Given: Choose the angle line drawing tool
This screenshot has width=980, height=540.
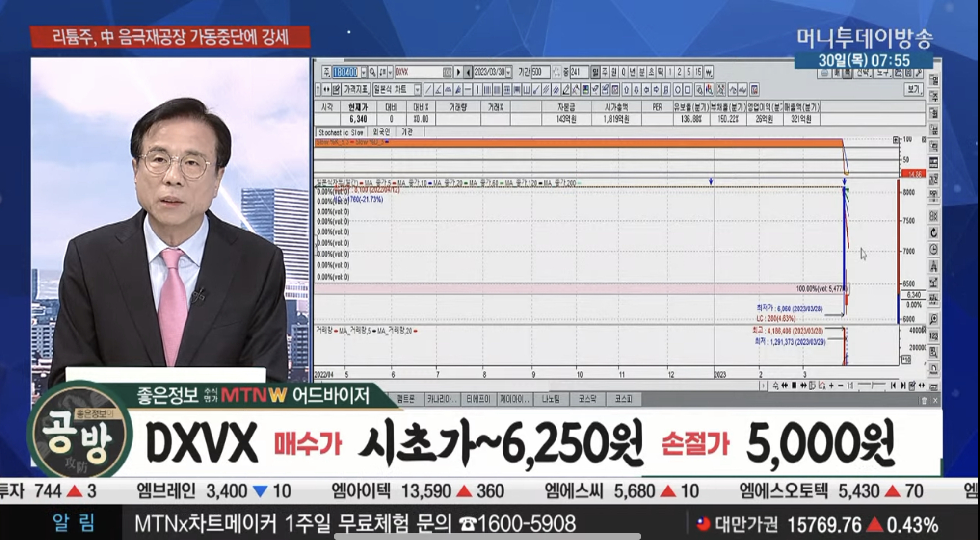Looking at the screenshot, I should [438, 90].
